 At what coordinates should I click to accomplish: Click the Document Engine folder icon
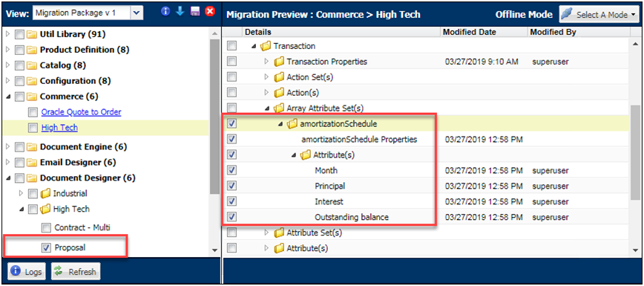pos(32,147)
